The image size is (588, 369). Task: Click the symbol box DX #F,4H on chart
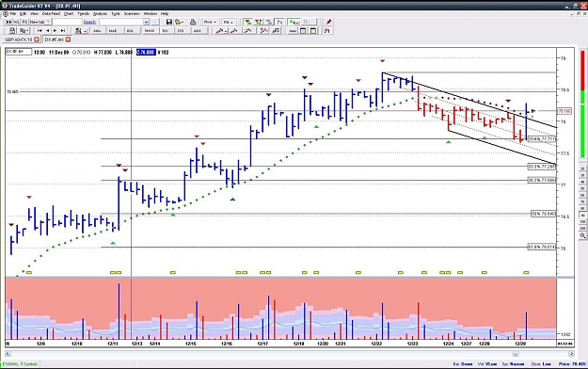pos(19,52)
